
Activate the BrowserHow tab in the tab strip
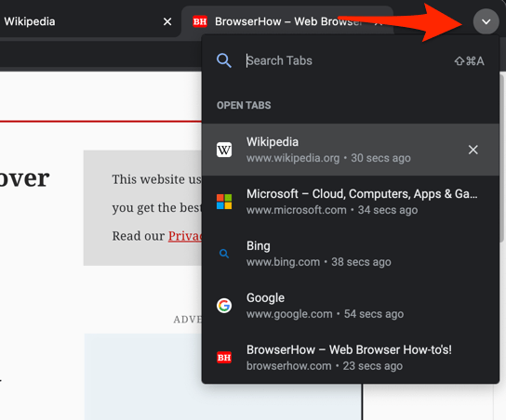[x=287, y=21]
